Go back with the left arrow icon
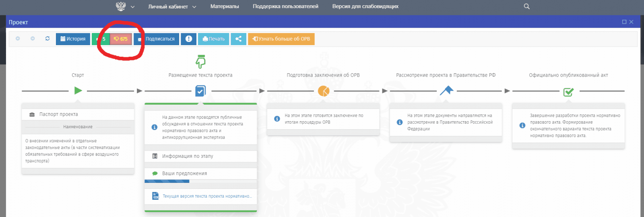This screenshot has height=217, width=644. point(18,39)
